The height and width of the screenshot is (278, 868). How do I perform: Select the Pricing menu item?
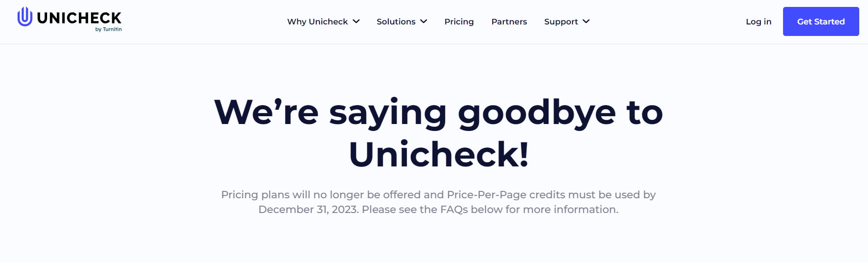(x=459, y=21)
